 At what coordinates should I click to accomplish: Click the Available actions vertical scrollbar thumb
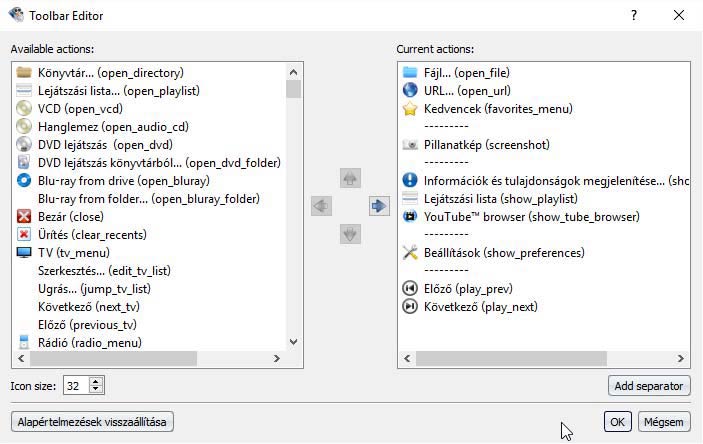(x=293, y=89)
